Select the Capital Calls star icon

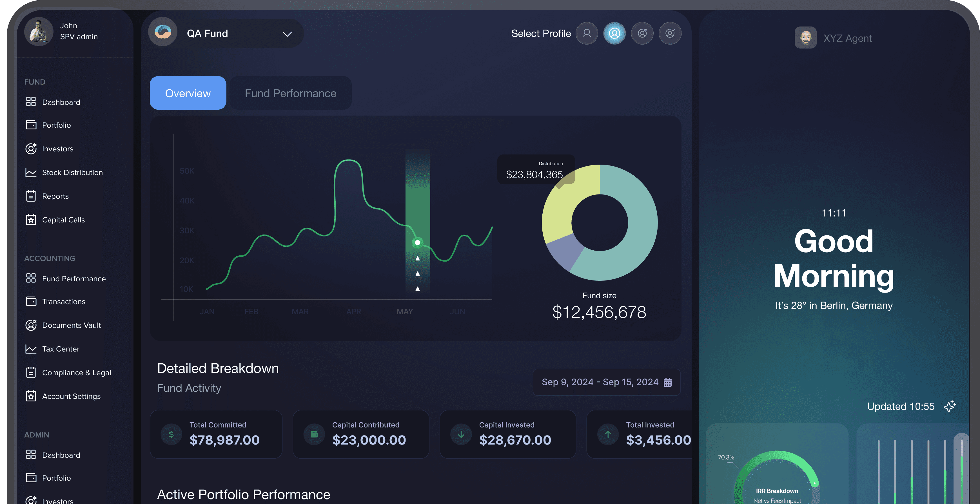pyautogui.click(x=31, y=220)
